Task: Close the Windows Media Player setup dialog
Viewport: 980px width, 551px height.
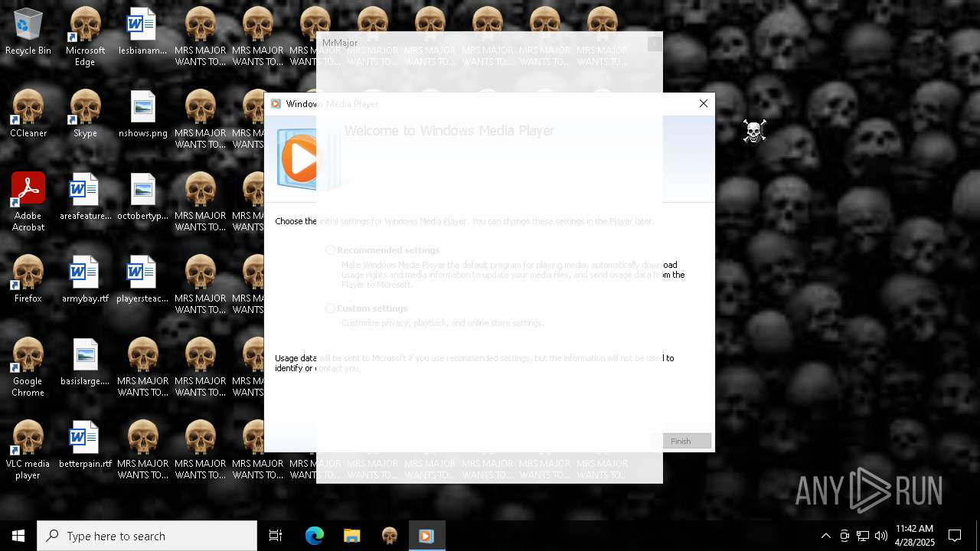Action: [704, 103]
